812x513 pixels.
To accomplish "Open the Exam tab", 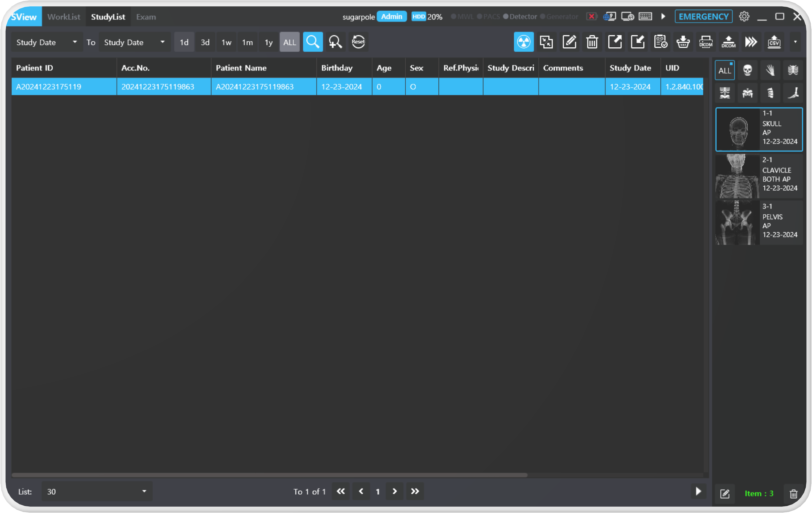I will click(146, 17).
